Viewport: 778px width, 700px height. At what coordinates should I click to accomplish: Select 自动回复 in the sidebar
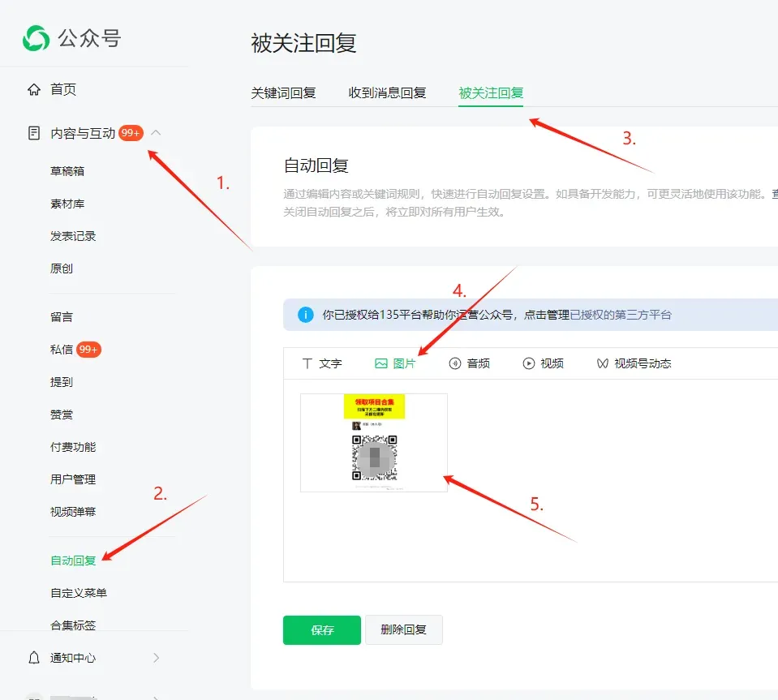[x=73, y=560]
